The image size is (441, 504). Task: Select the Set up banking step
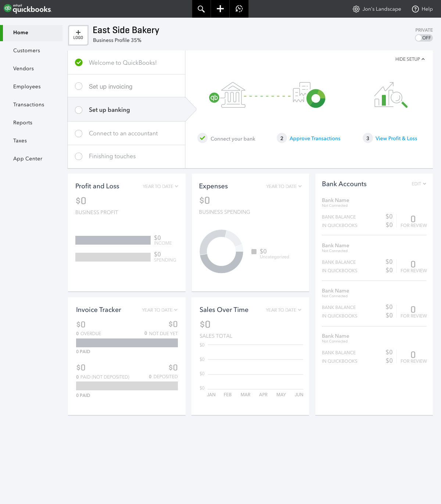126,110
